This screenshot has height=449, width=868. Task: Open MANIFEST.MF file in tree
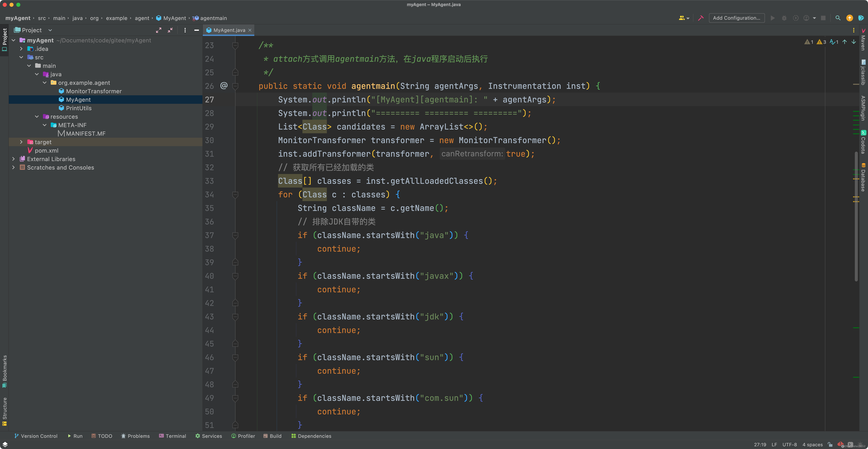pyautogui.click(x=86, y=134)
